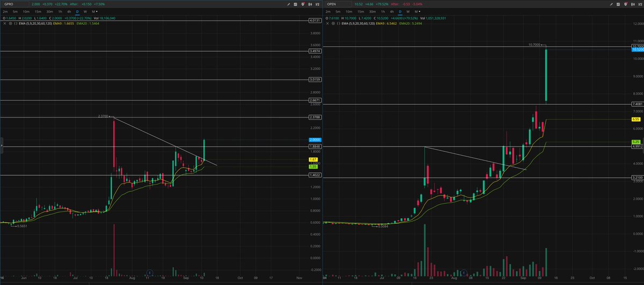
Task: Change the candlestick chart type icon in OPEN chart
Action: point(633,4)
